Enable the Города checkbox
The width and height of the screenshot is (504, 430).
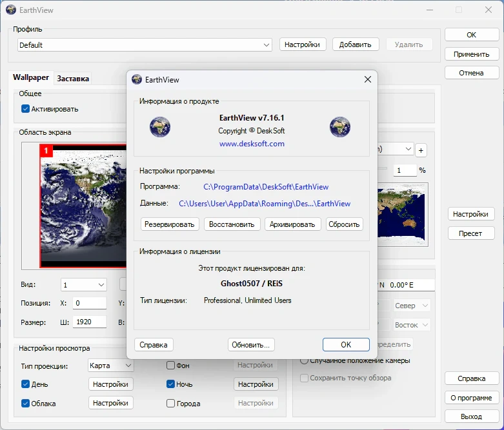(170, 404)
